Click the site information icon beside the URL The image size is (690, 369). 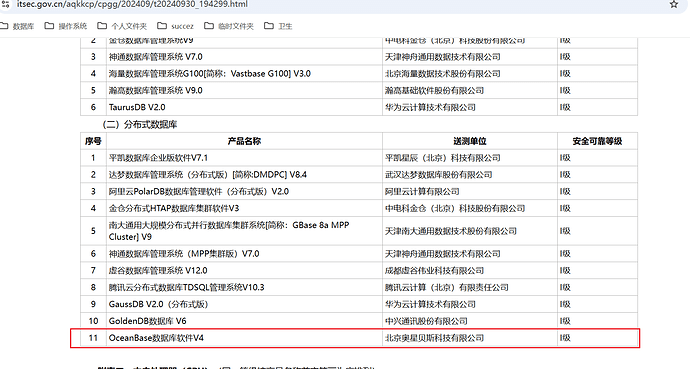(5, 4)
